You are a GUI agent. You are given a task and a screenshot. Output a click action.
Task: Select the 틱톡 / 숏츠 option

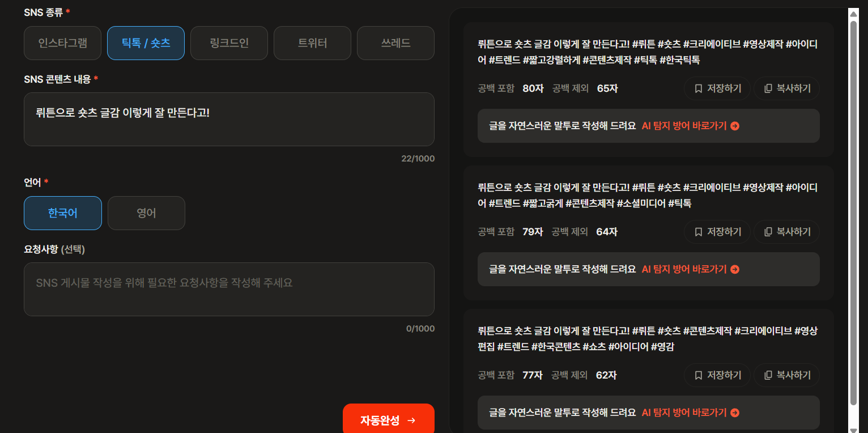(x=146, y=43)
